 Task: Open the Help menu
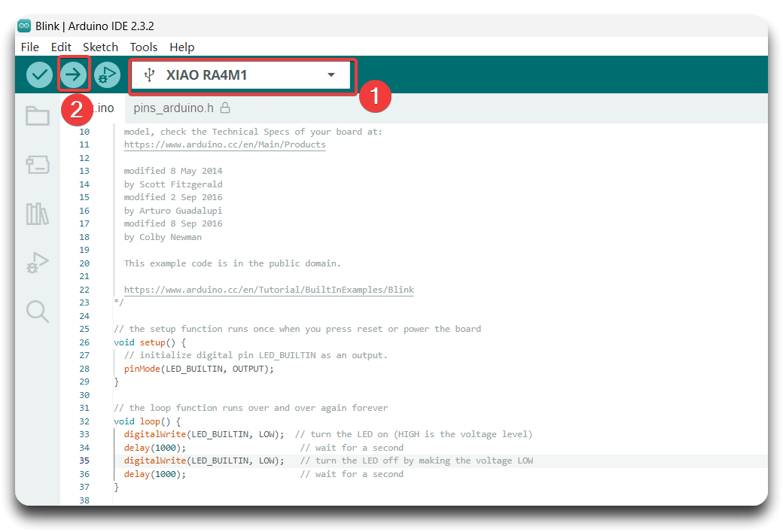click(x=181, y=47)
